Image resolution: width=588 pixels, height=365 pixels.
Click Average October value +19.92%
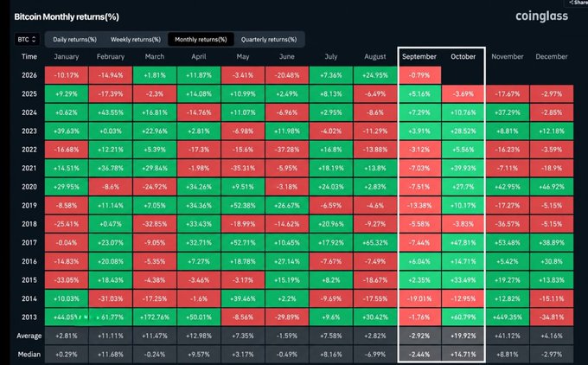[x=463, y=336]
